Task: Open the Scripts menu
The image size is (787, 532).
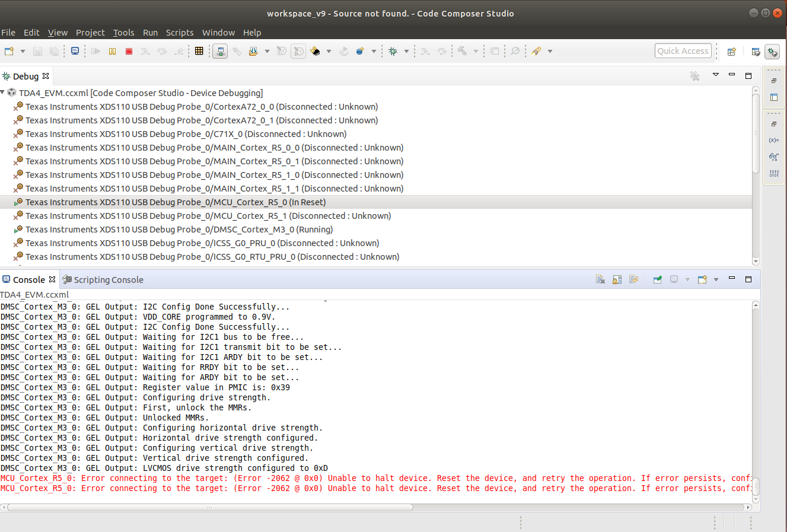Action: [x=180, y=33]
